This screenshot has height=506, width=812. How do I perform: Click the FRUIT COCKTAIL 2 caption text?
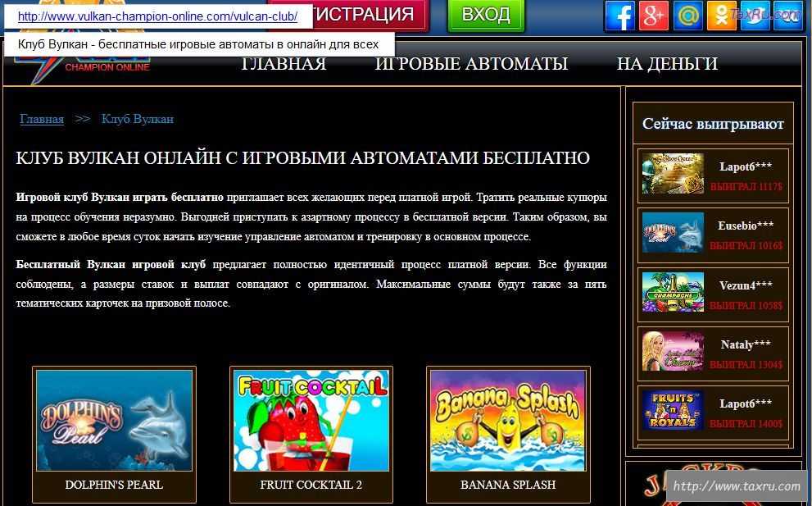click(311, 485)
